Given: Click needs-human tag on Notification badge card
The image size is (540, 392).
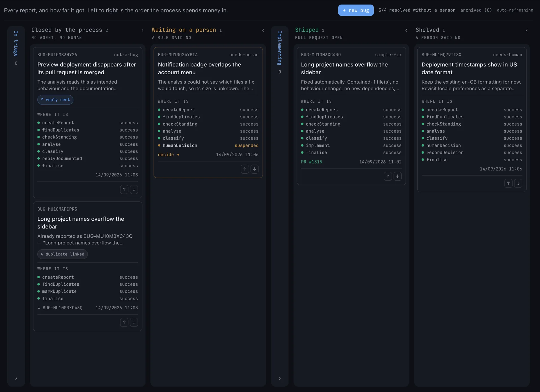Looking at the screenshot, I should point(244,55).
